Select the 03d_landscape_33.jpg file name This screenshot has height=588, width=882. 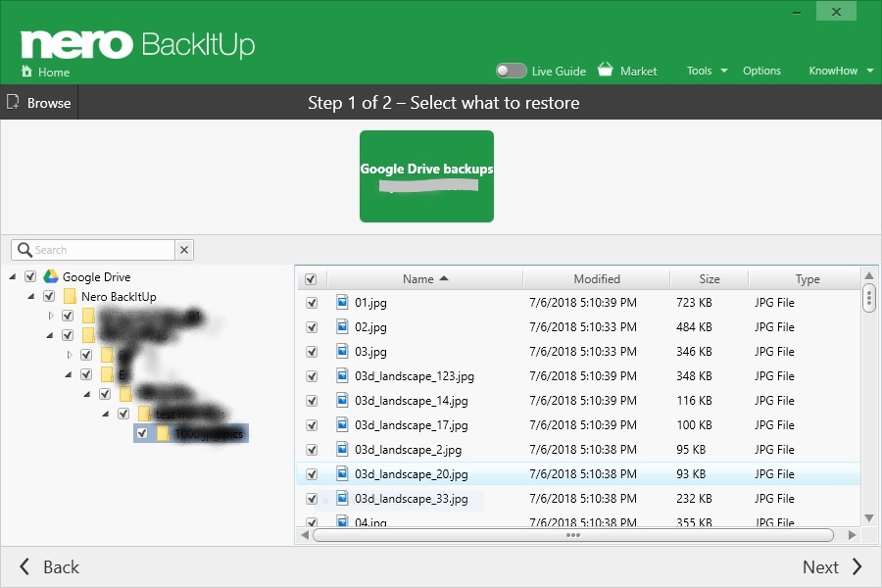(412, 499)
